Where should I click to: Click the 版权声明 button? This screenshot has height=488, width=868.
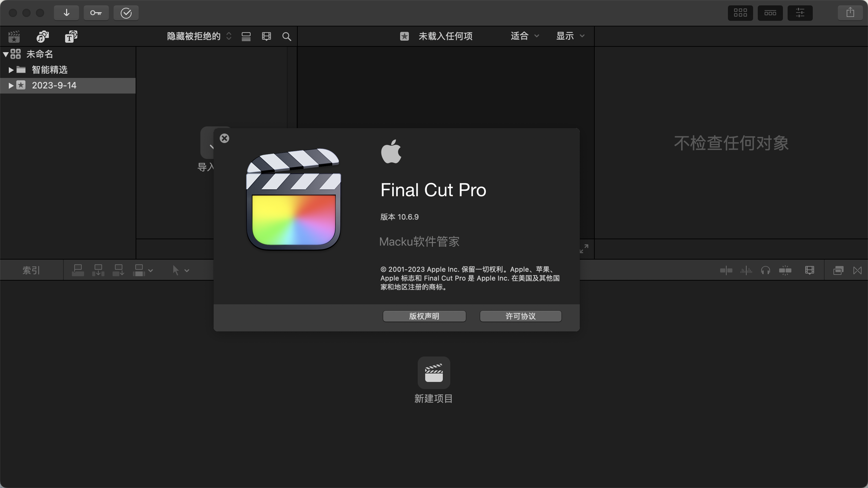pos(424,316)
